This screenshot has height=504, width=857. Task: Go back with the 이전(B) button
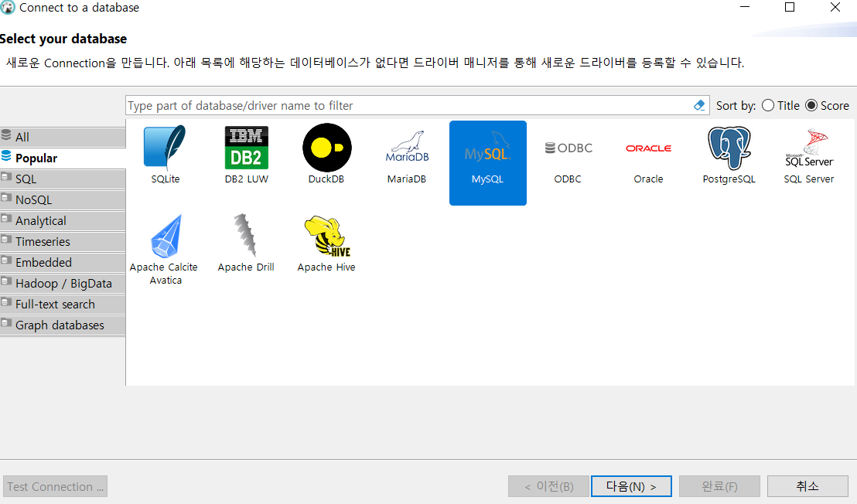[x=548, y=486]
